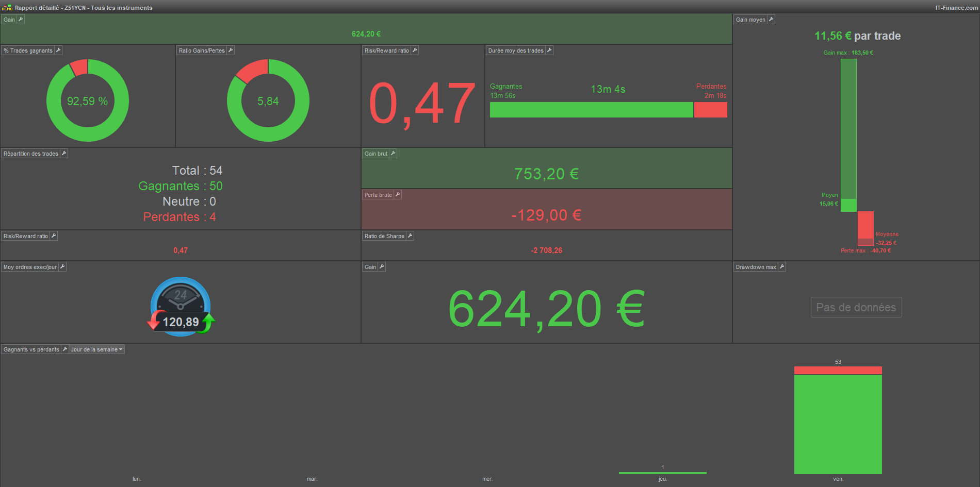The height and width of the screenshot is (487, 980).
Task: Click the green Friday winning trades bar
Action: pyautogui.click(x=838, y=424)
